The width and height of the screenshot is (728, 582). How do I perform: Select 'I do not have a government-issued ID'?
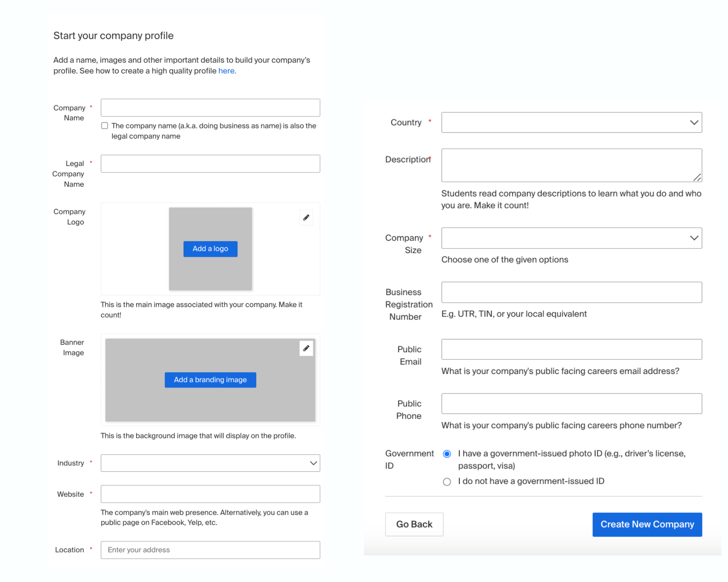tap(447, 482)
